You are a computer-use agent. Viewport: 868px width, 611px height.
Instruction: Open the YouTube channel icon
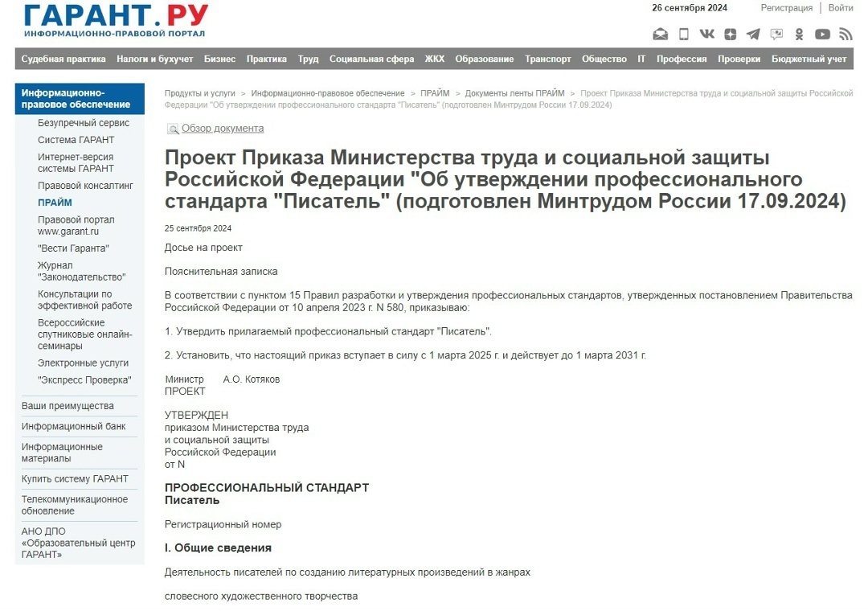pos(822,35)
